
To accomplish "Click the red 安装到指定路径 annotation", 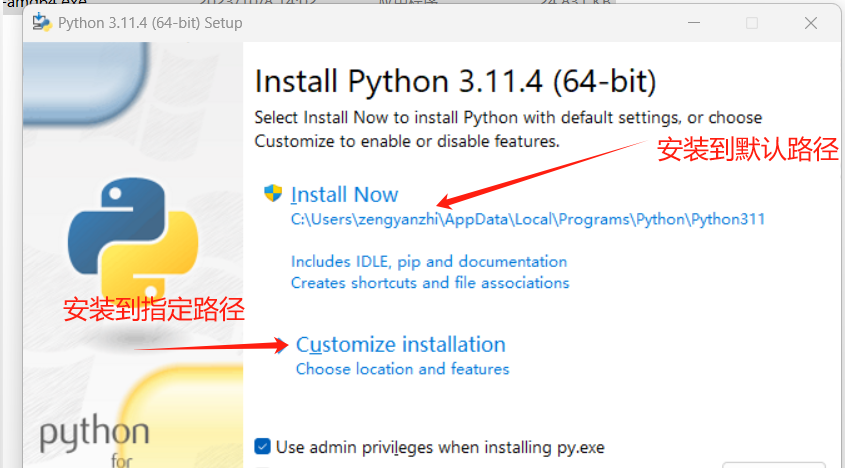I will click(x=154, y=308).
